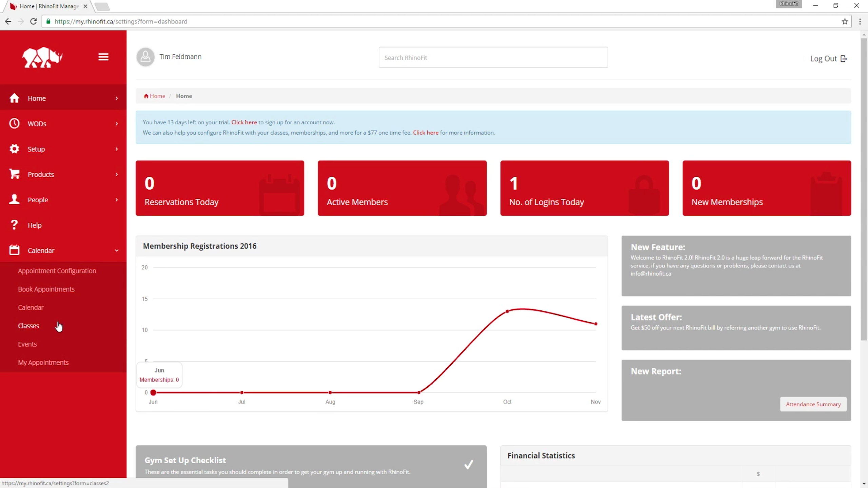Click the Log Out button
Screen dimensions: 868x488
(829, 58)
